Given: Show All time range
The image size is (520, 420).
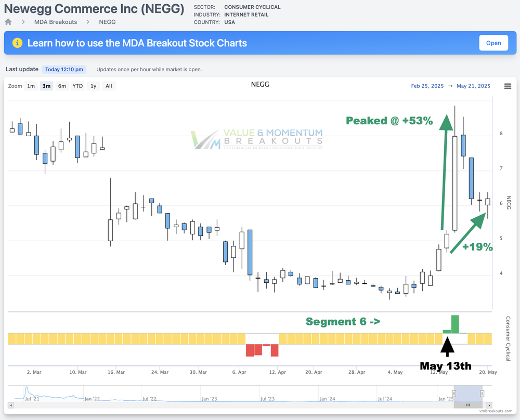Looking at the screenshot, I should tap(109, 86).
